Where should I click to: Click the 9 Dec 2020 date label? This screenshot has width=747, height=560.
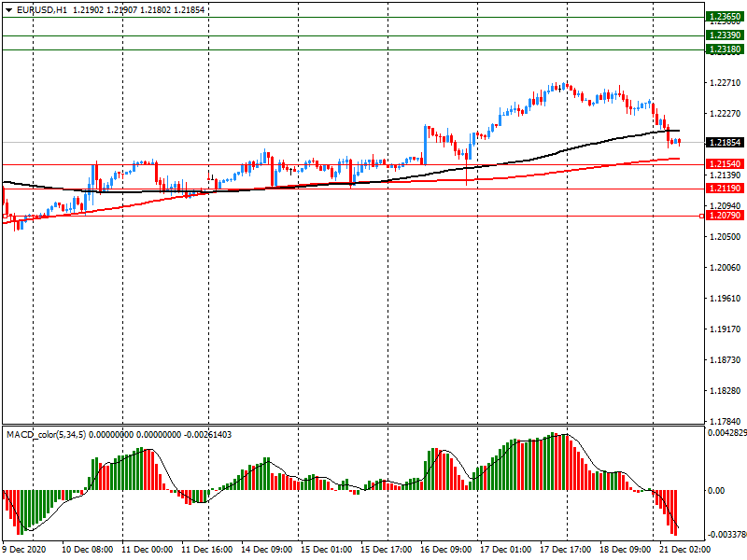(24, 550)
